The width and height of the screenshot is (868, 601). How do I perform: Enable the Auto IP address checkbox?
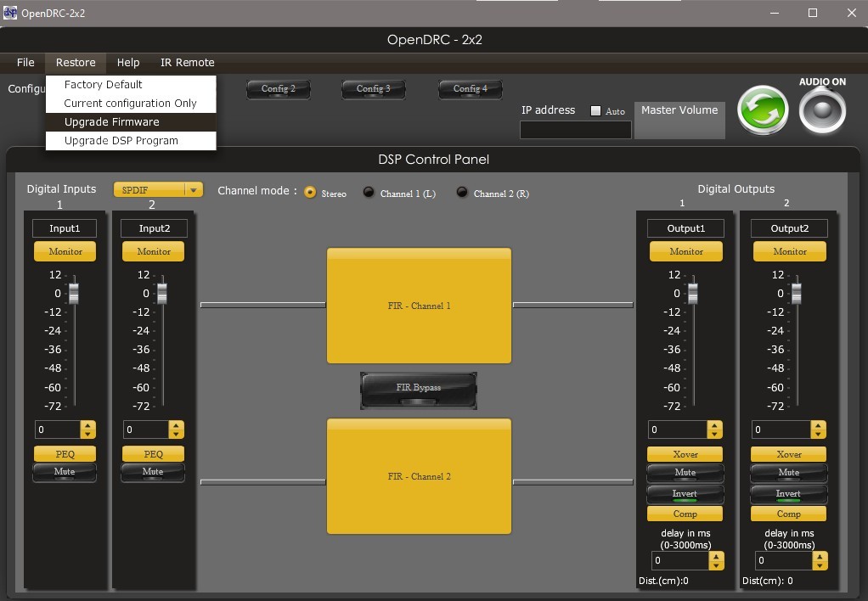click(x=595, y=110)
